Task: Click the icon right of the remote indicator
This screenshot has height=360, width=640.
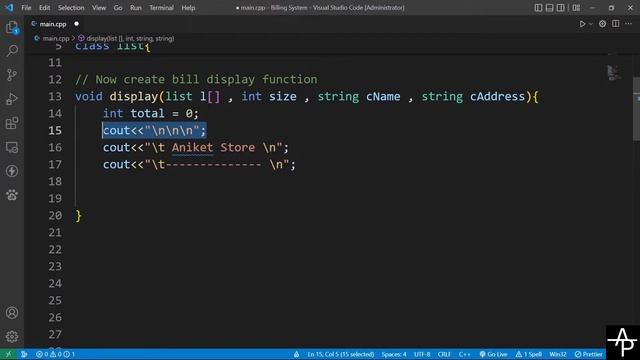Action: [24, 354]
